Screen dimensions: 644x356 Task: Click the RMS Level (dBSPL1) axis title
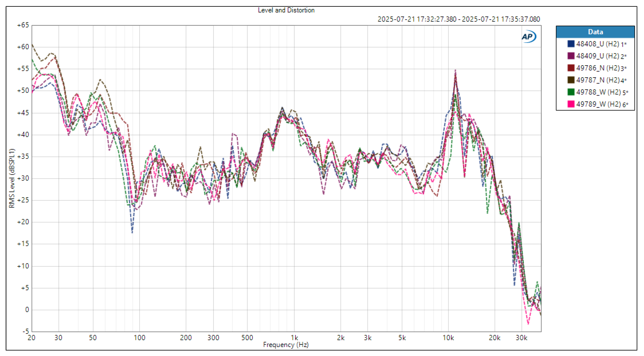(x=12, y=178)
